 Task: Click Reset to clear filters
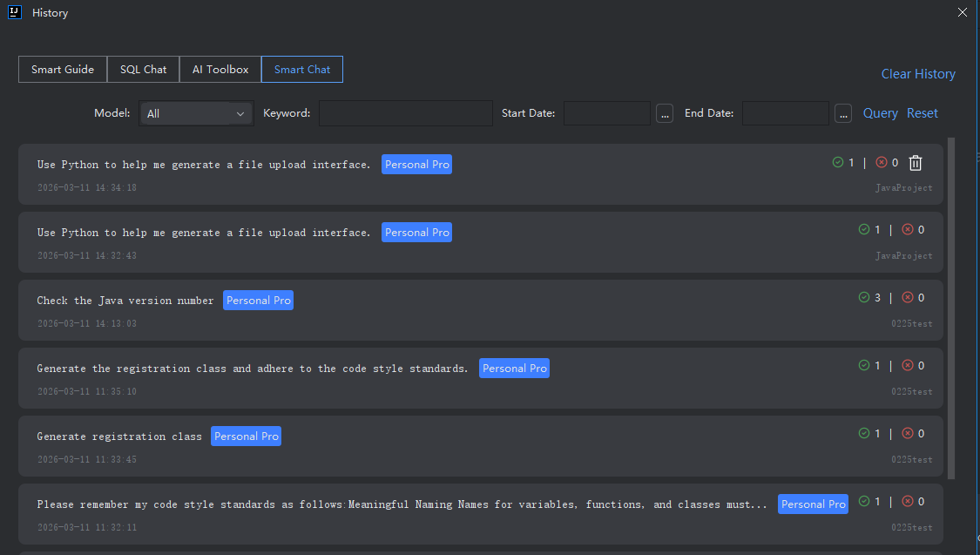[923, 113]
